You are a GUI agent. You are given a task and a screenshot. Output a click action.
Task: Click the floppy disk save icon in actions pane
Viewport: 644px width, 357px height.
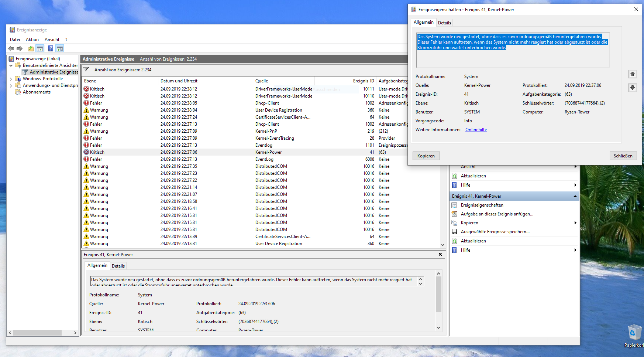(455, 232)
